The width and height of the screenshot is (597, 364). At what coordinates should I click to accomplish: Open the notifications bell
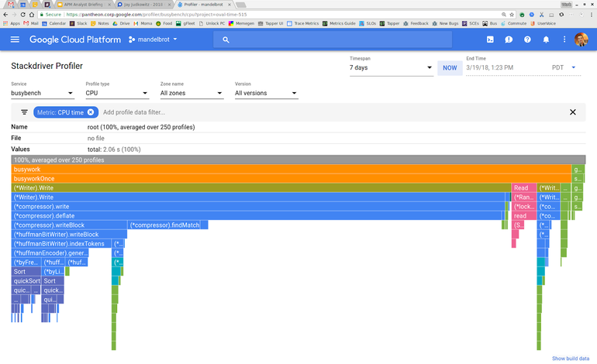(x=546, y=39)
